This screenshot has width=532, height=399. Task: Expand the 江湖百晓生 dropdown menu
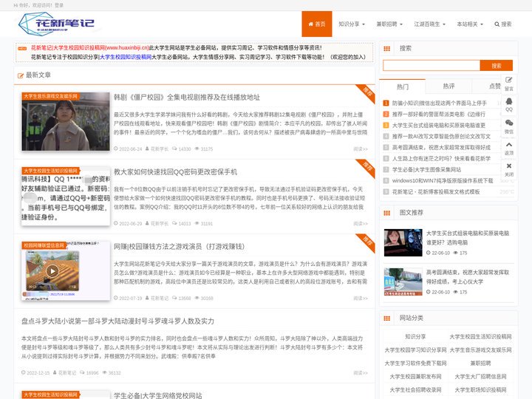tap(429, 24)
